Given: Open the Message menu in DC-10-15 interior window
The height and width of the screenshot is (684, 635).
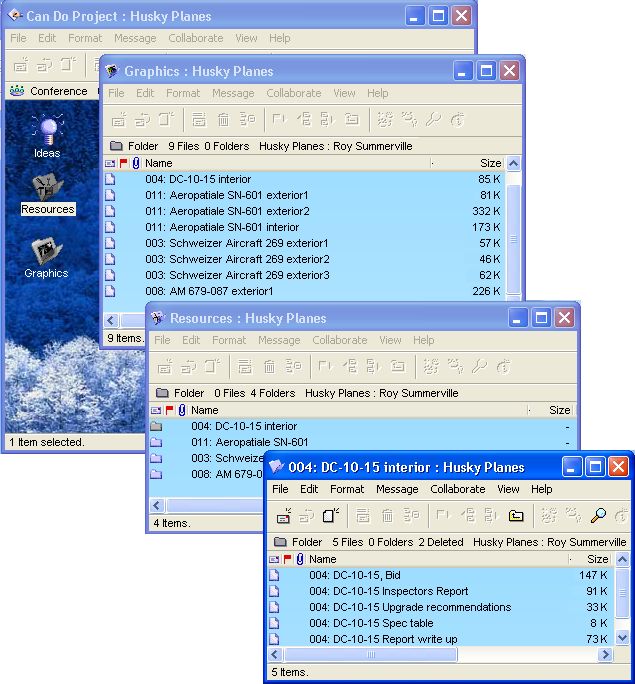Looking at the screenshot, I should [x=397, y=489].
